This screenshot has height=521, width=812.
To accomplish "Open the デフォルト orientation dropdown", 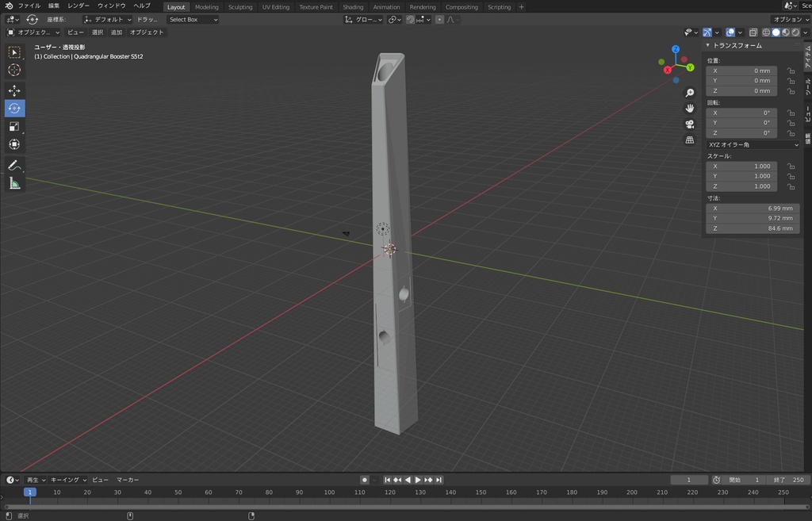I will point(108,20).
